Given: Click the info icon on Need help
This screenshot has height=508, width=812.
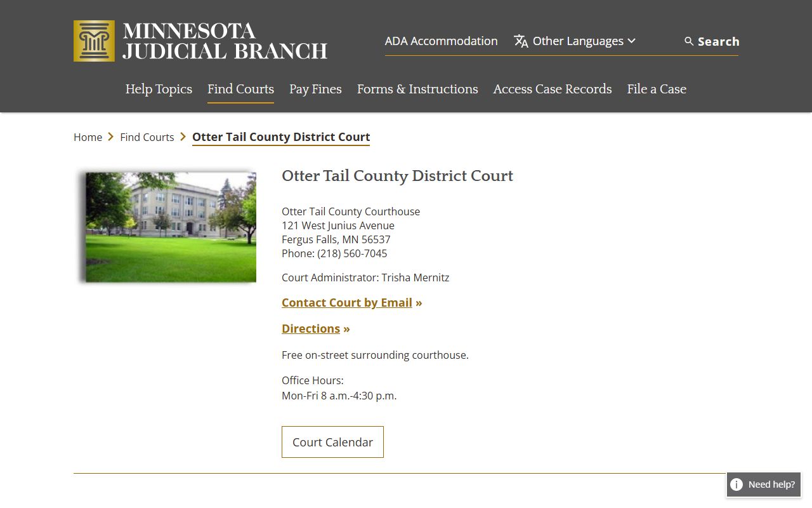Looking at the screenshot, I should pyautogui.click(x=737, y=485).
